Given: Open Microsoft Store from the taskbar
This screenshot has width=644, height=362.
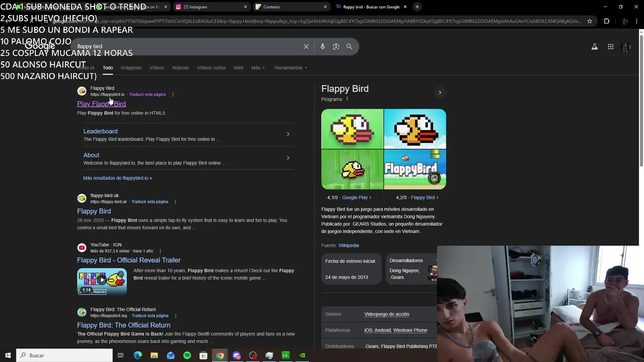Looking at the screenshot, I should [x=203, y=355].
